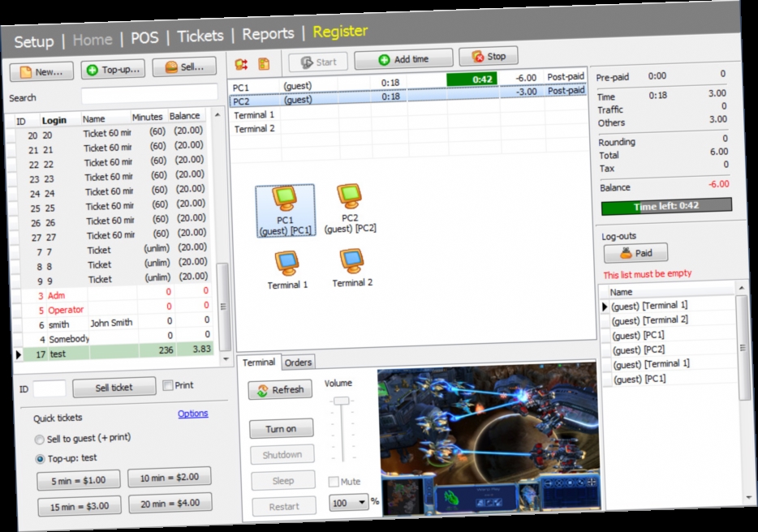
Task: Click the Volume slider handle
Action: pyautogui.click(x=343, y=400)
